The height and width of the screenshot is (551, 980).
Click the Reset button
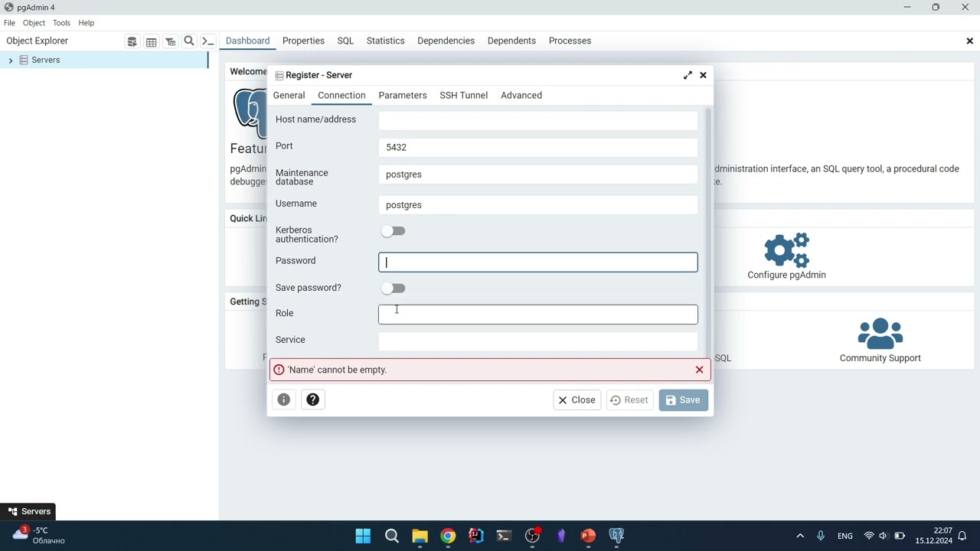630,400
